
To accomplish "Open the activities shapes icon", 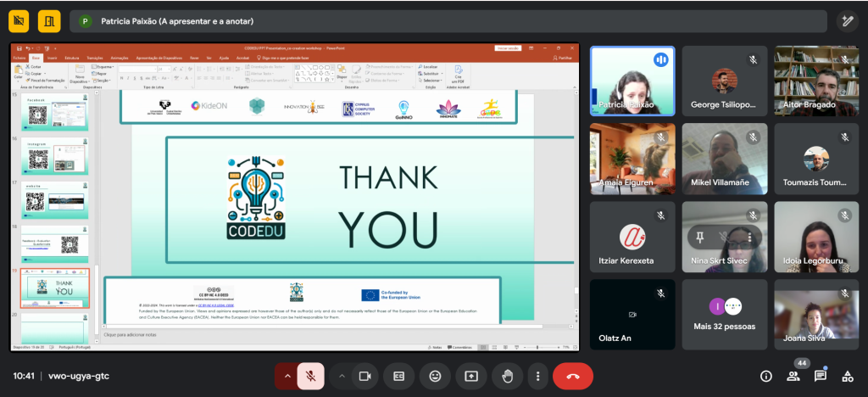I will point(847,376).
